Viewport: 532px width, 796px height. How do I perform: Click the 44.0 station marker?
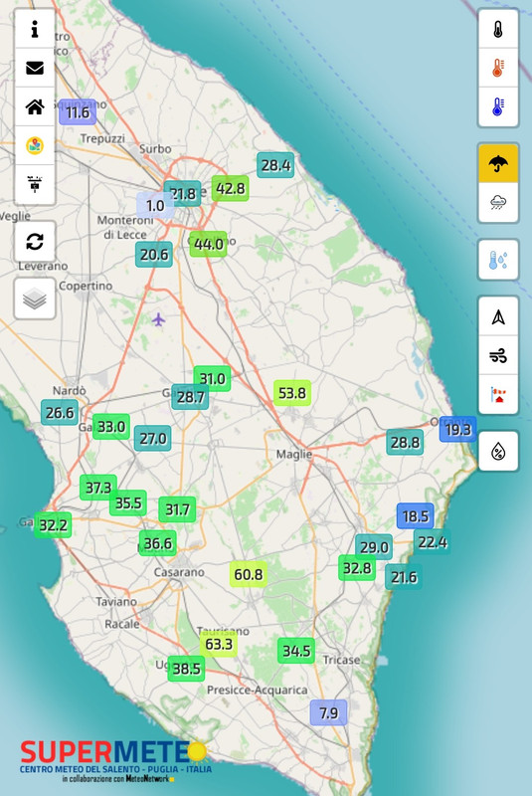[x=209, y=244]
